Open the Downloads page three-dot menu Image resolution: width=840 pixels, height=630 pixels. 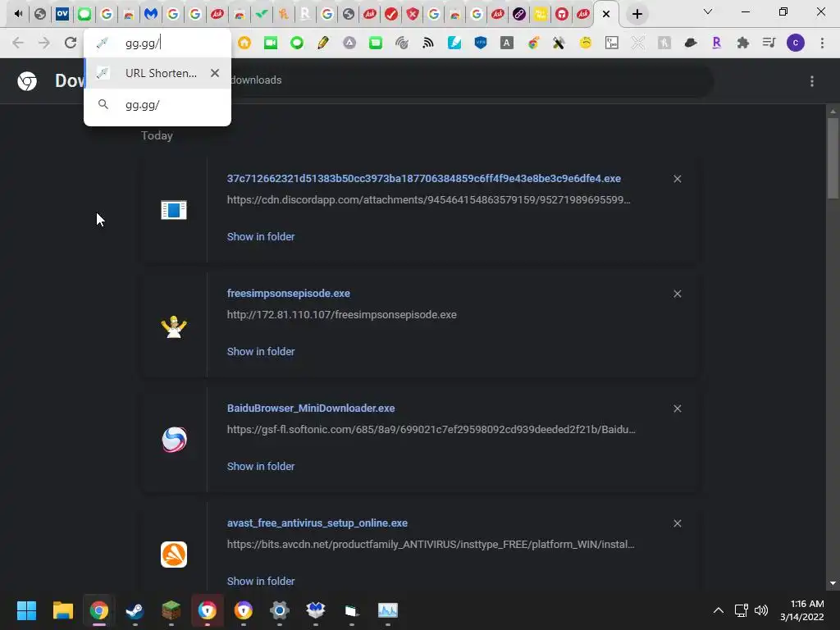pyautogui.click(x=812, y=81)
